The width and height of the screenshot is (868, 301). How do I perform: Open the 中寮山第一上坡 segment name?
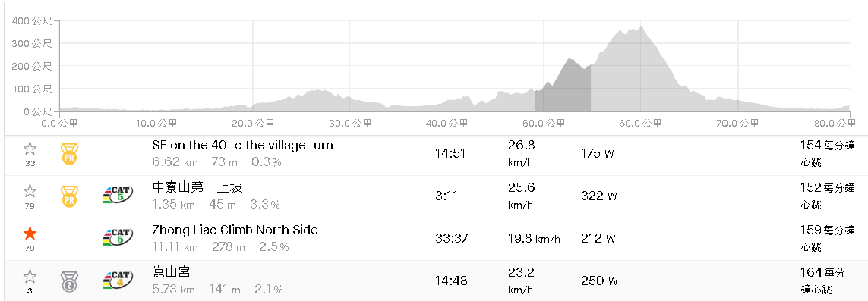(197, 188)
